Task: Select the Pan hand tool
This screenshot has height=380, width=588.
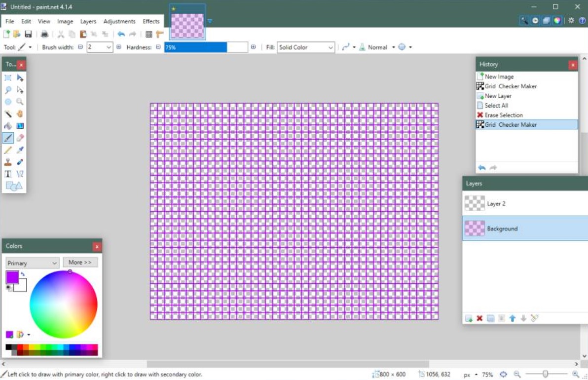Action: tap(20, 114)
